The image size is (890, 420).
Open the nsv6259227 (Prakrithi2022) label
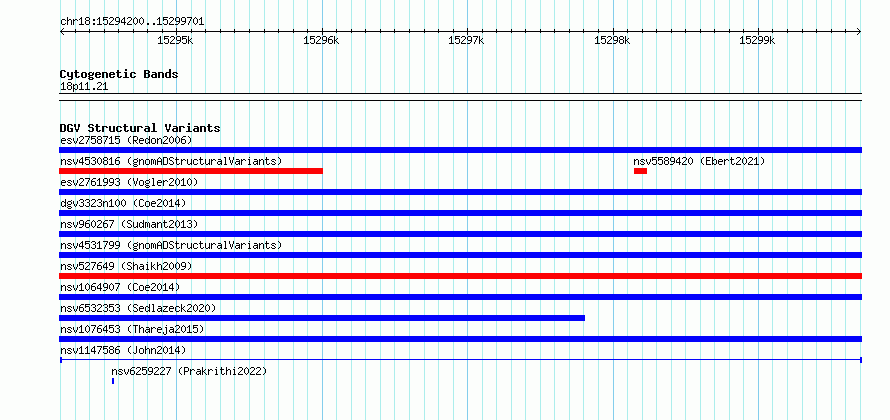pos(189,371)
